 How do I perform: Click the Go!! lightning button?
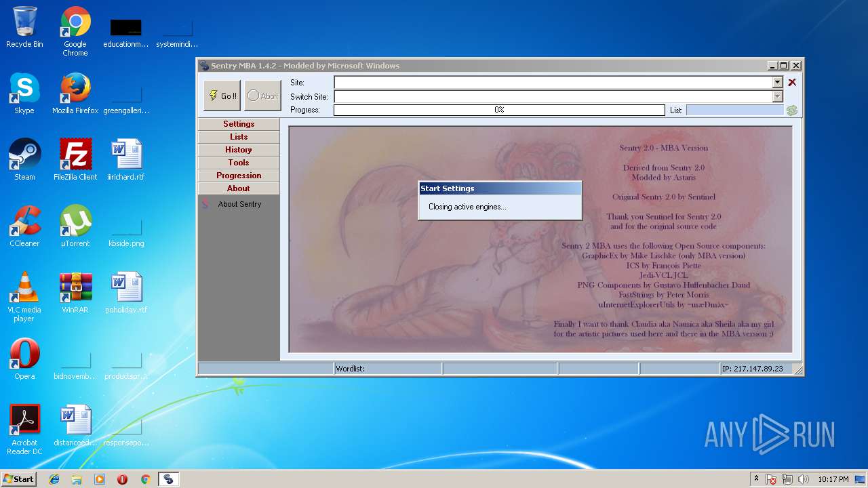pyautogui.click(x=222, y=96)
